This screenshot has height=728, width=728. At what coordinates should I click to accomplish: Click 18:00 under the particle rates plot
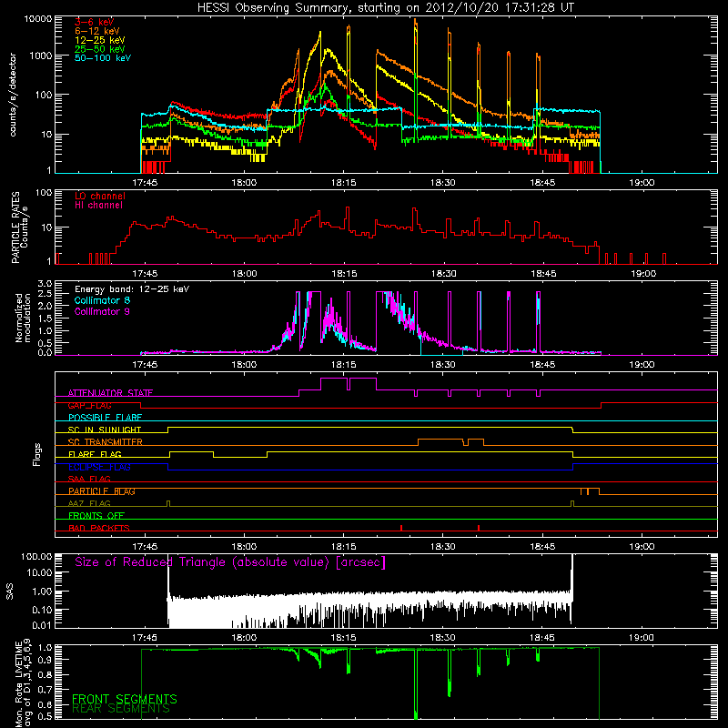point(244,274)
